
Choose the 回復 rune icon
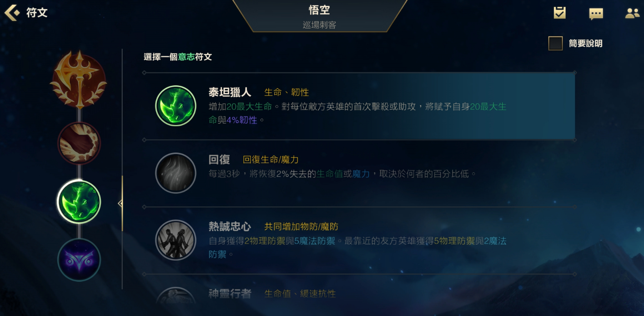[176, 173]
